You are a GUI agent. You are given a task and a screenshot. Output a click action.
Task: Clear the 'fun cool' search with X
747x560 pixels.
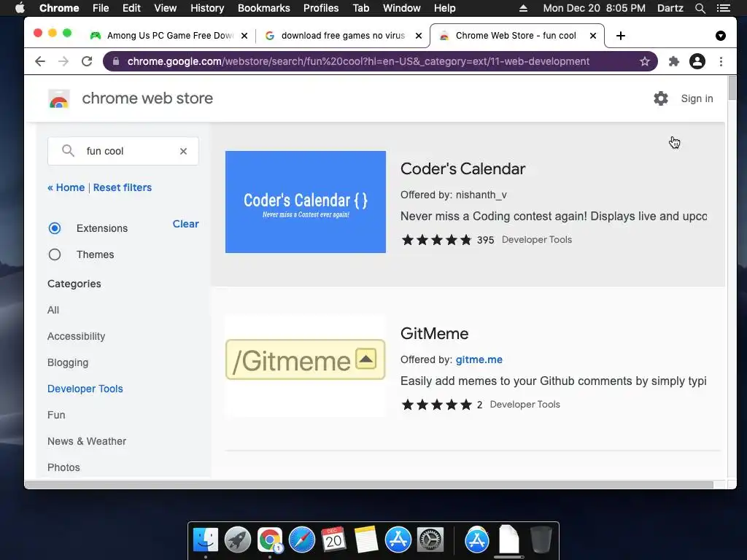point(183,151)
